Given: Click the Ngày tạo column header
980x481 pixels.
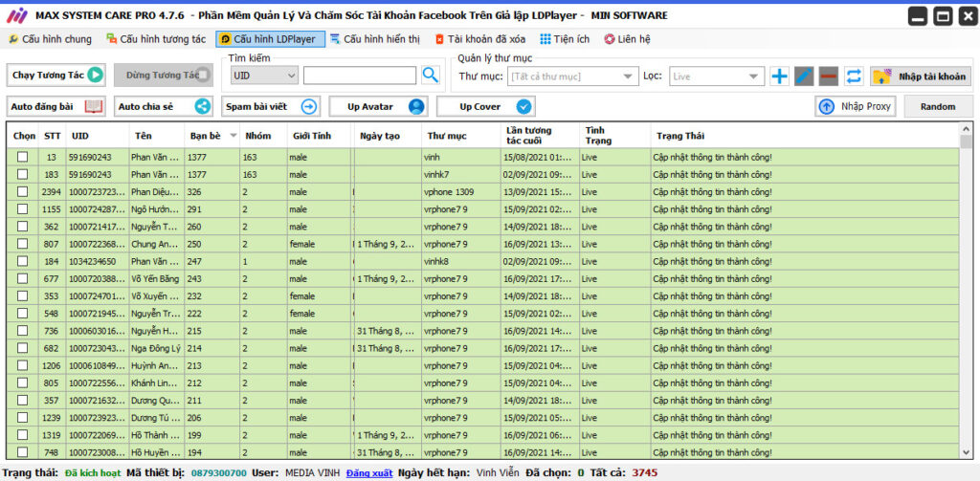Looking at the screenshot, I should tap(387, 136).
